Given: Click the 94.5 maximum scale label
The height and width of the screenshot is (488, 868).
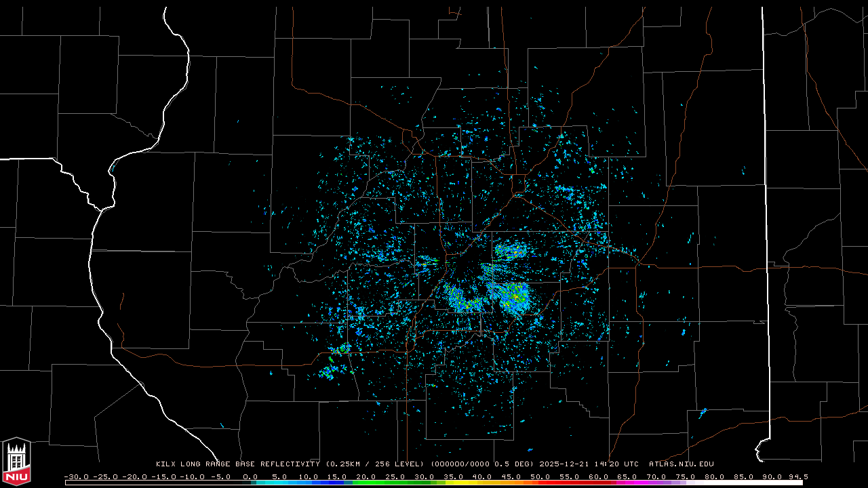Looking at the screenshot, I should 797,476.
